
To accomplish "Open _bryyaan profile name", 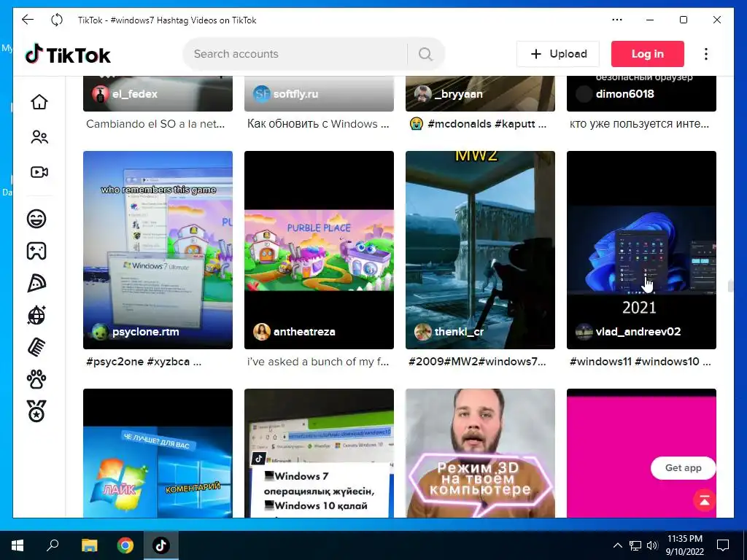I will [x=458, y=94].
